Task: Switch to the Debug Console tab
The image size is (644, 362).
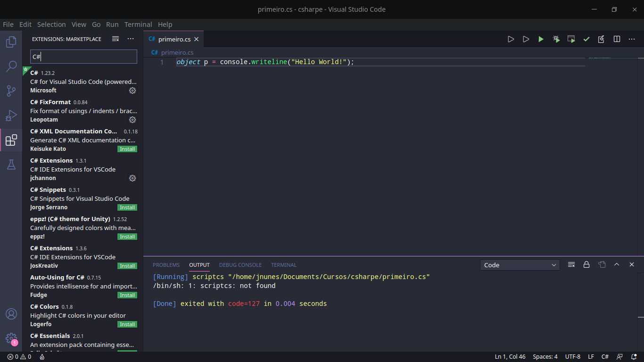Action: [x=240, y=265]
